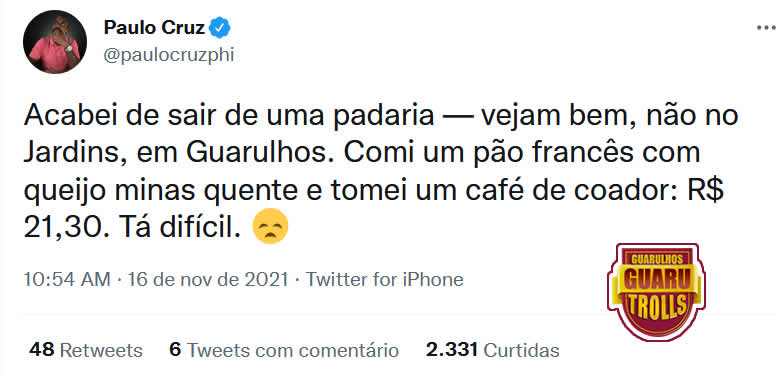Click the blue verified badge
This screenshot has width=777, height=376.
pos(220,28)
